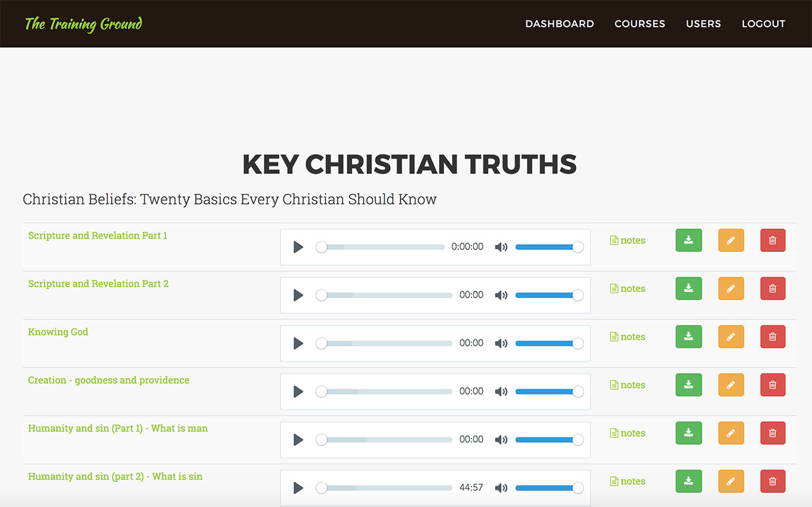Delete Scripture and Revelation Part 1
The image size is (812, 507).
pos(773,240)
